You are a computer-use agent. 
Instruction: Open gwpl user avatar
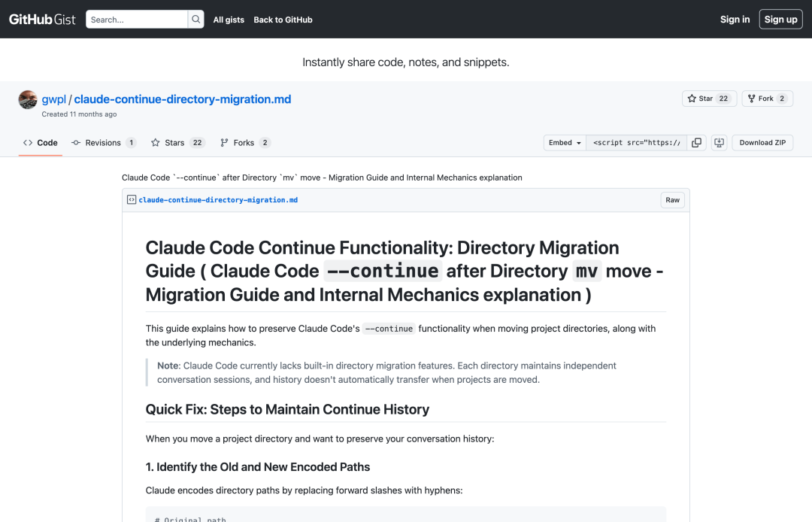28,99
